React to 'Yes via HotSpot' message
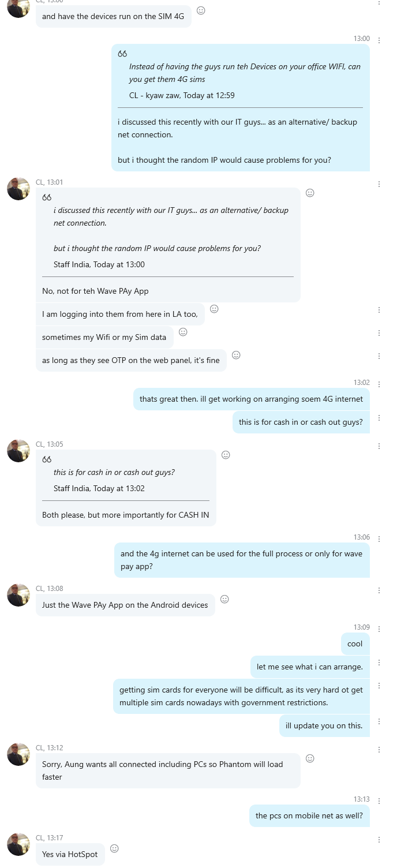This screenshot has width=397, height=868. [x=114, y=848]
